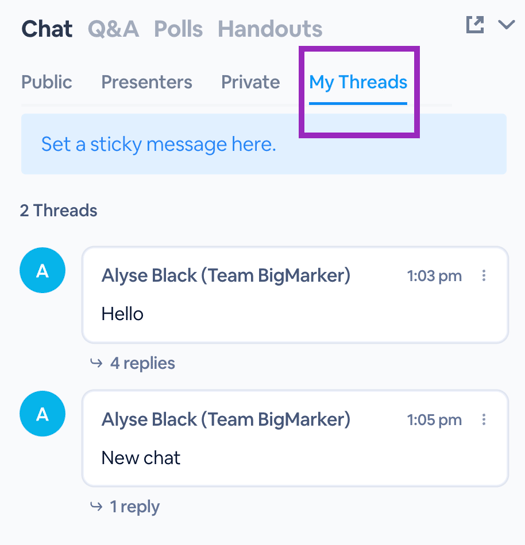Select the Chat tab
The image size is (525, 545).
(47, 29)
